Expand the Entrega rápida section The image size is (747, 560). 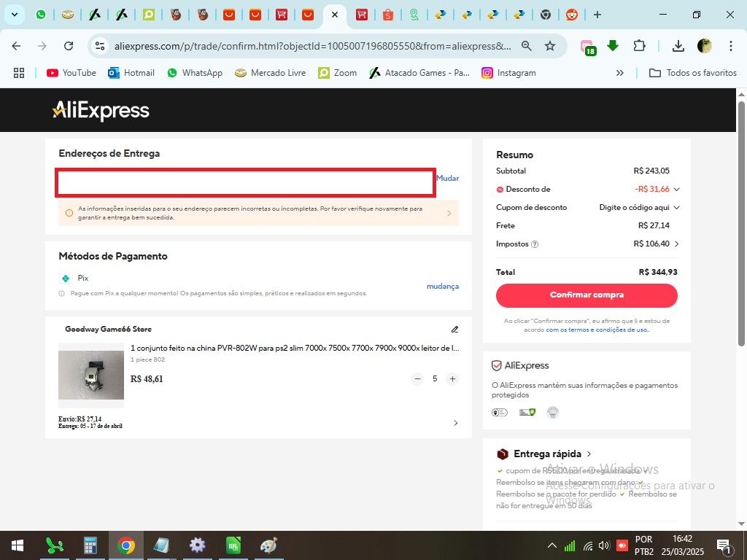point(589,454)
